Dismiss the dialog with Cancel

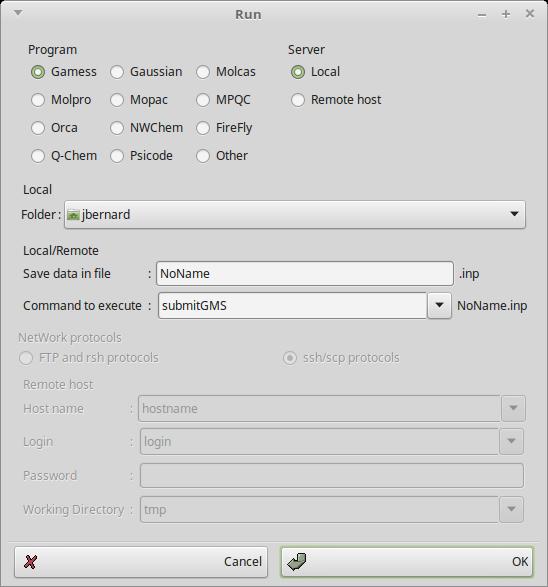coord(141,562)
